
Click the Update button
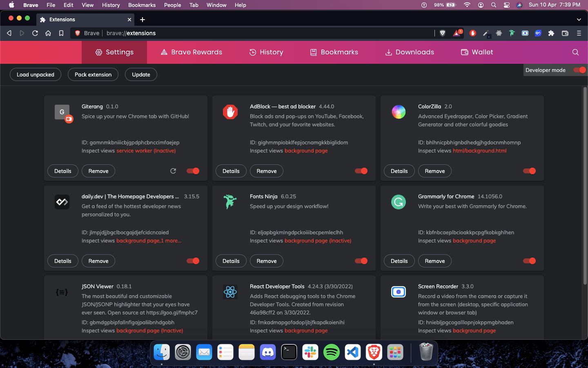click(x=141, y=74)
